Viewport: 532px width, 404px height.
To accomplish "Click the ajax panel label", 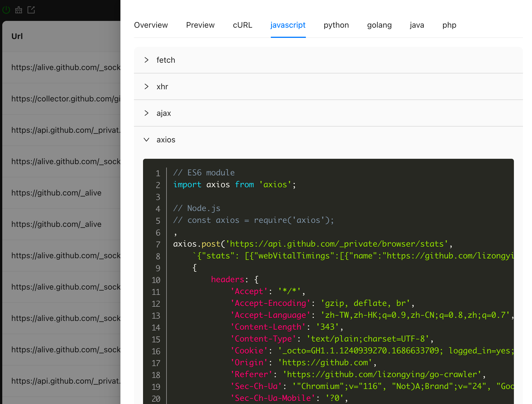I will [164, 113].
